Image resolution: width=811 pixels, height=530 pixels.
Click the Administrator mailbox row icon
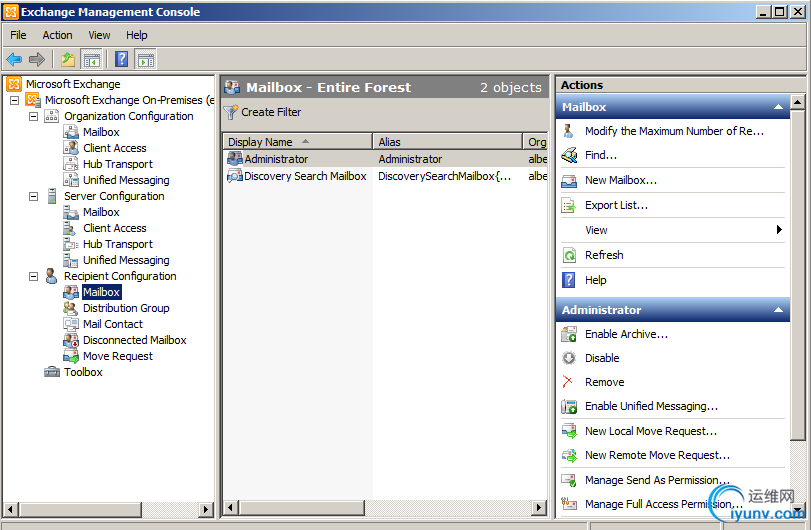pyautogui.click(x=235, y=159)
